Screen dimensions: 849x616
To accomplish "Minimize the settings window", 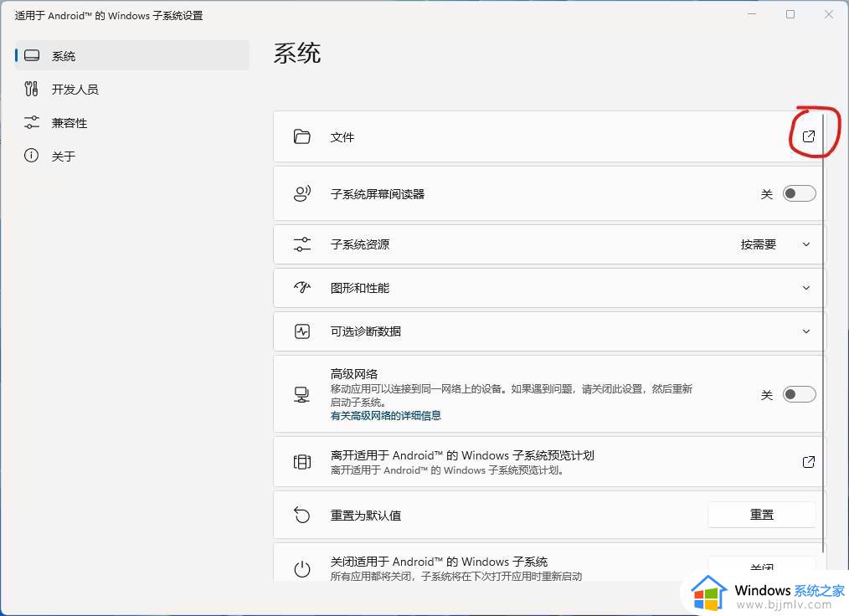I will pyautogui.click(x=752, y=14).
